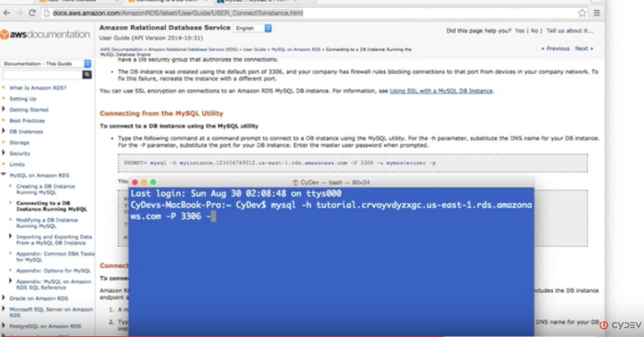Click MySQL on Amazon RDS breadcrumb link

coord(296,49)
